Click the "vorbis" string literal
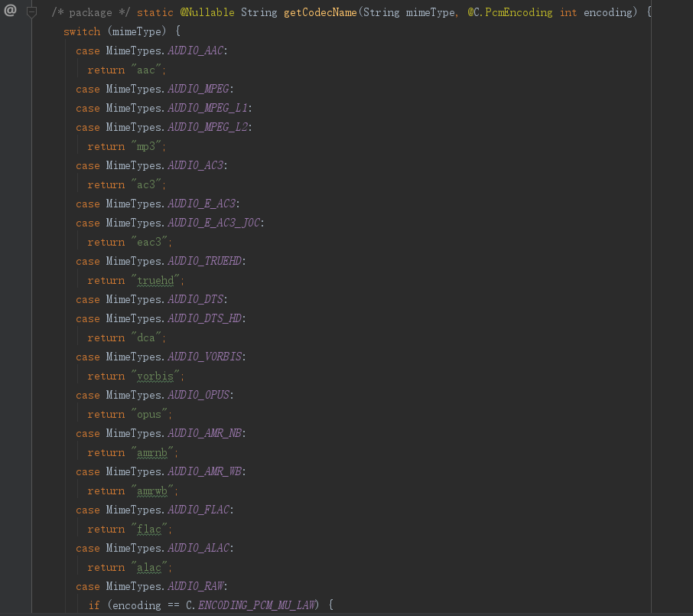The width and height of the screenshot is (693, 616). coord(155,376)
